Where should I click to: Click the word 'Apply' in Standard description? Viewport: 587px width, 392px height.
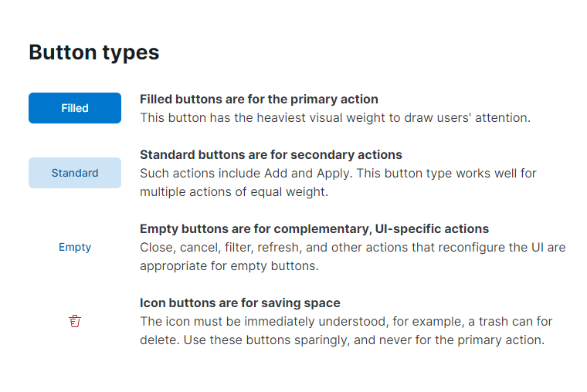tap(334, 174)
